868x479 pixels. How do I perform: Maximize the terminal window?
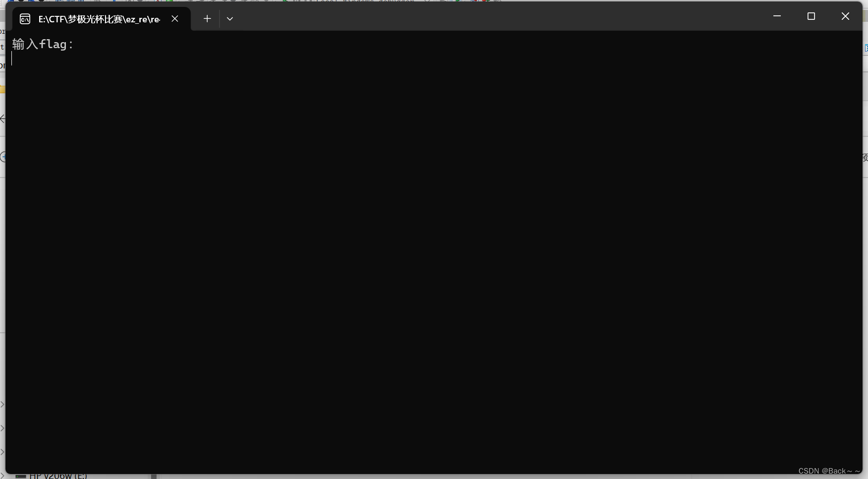pos(811,16)
